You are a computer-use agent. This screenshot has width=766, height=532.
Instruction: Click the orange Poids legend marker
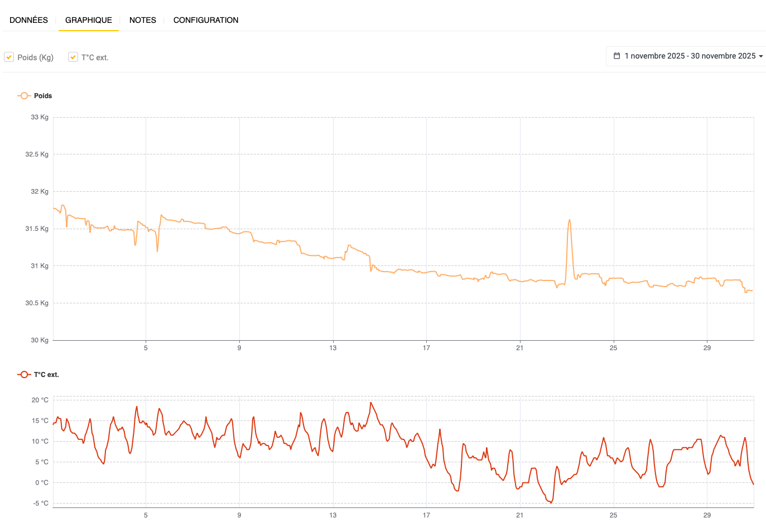[x=24, y=96]
